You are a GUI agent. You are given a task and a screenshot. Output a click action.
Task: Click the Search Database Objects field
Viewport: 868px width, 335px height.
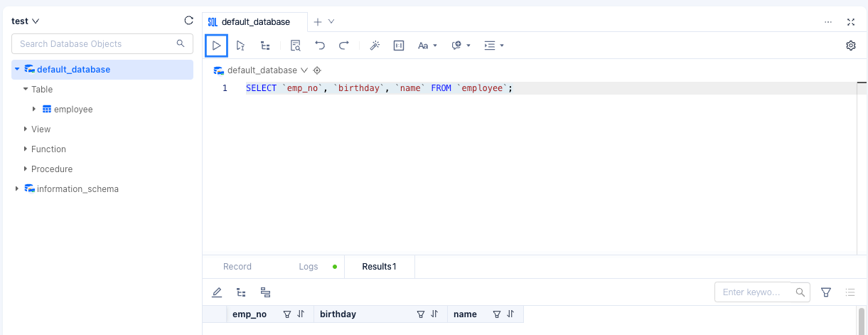click(96, 44)
